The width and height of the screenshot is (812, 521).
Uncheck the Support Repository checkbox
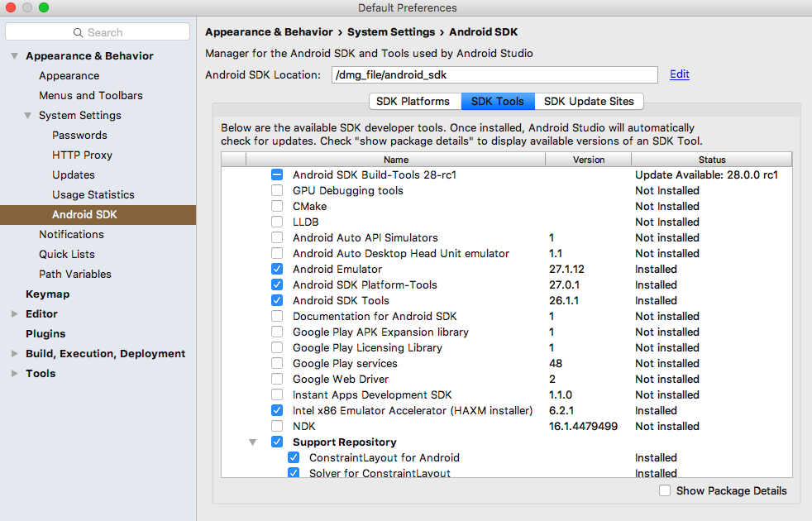pyautogui.click(x=277, y=442)
